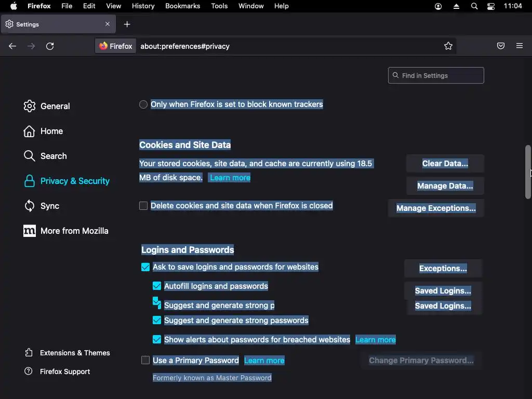Select Only when blocking known trackers option
This screenshot has width=532, height=399.
click(x=143, y=104)
